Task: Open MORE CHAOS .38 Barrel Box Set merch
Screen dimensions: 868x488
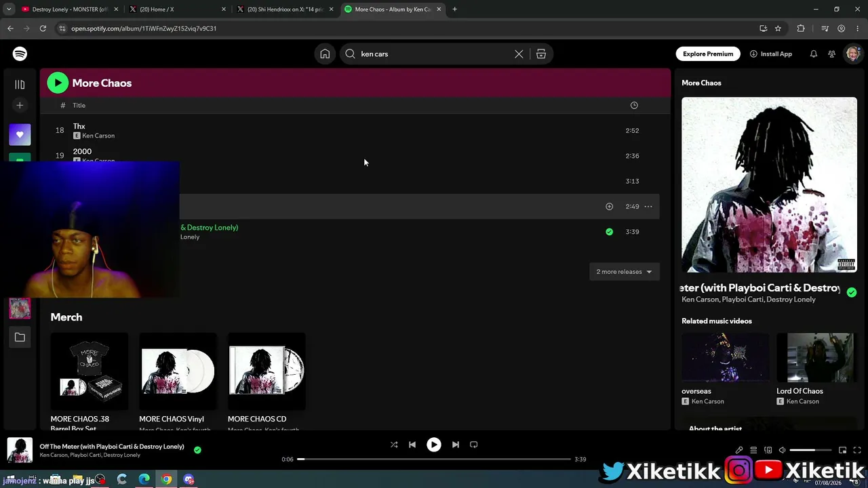Action: tap(89, 381)
